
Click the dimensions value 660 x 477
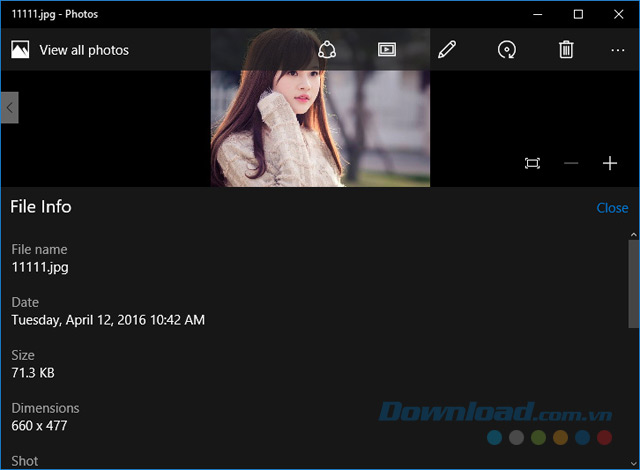click(39, 426)
